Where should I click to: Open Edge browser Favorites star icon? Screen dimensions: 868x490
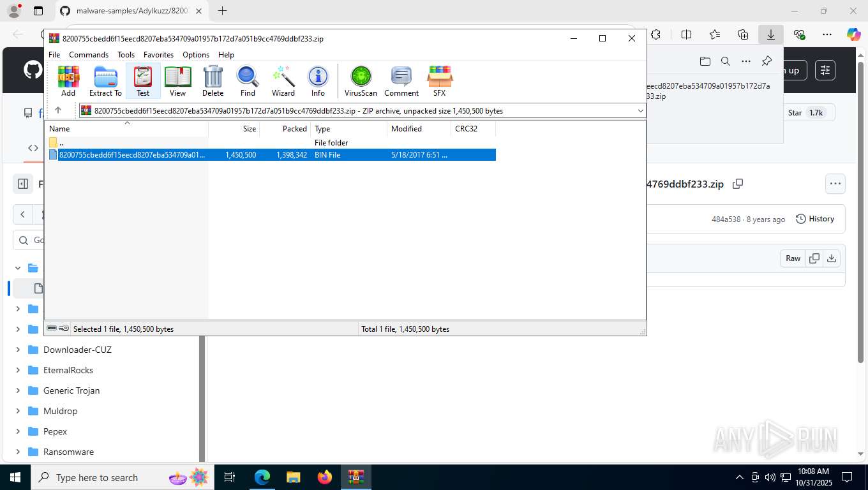click(x=715, y=34)
